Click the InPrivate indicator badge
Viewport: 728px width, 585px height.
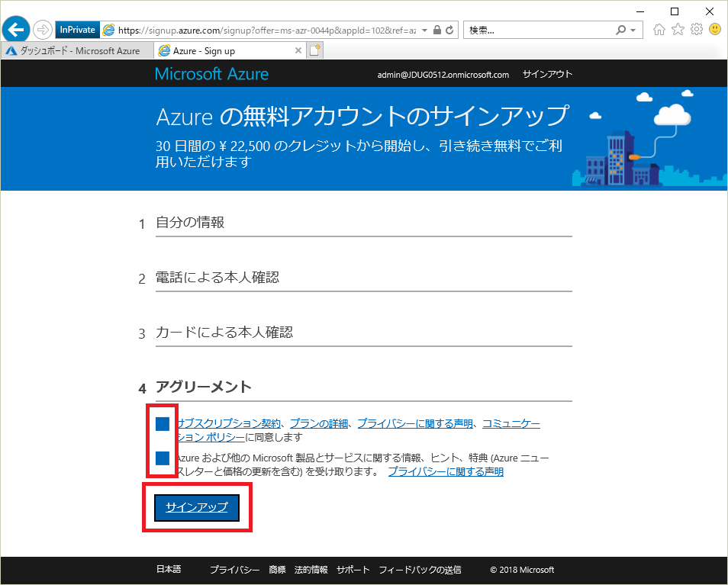[x=77, y=30]
